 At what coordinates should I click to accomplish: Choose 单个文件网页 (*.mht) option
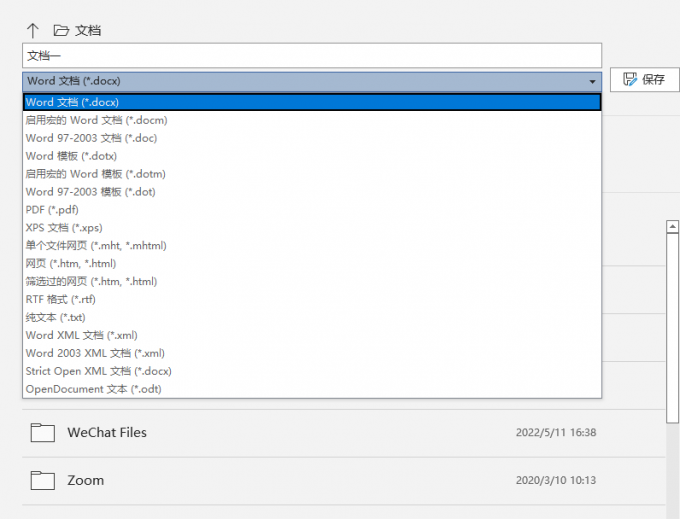tap(96, 246)
